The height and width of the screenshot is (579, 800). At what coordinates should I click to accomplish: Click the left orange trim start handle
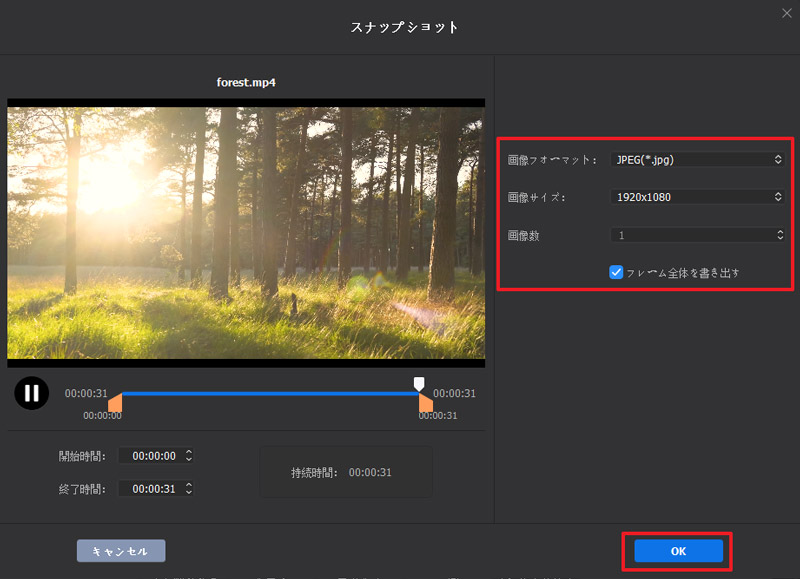click(x=114, y=402)
